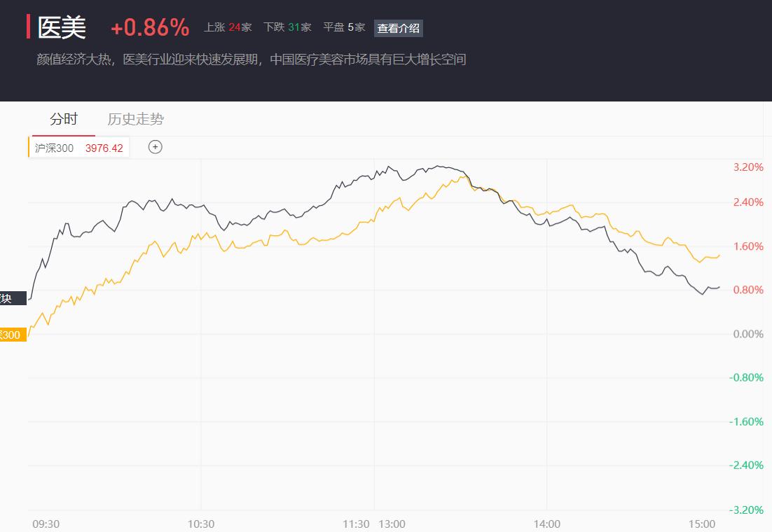This screenshot has width=772, height=532.
Task: Open the 历史走势 tab
Action: [x=135, y=119]
